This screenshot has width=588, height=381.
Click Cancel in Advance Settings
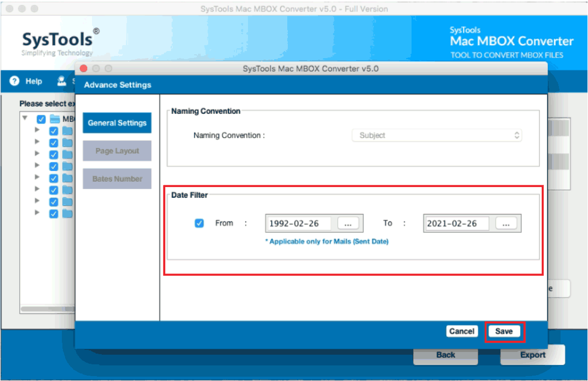462,331
